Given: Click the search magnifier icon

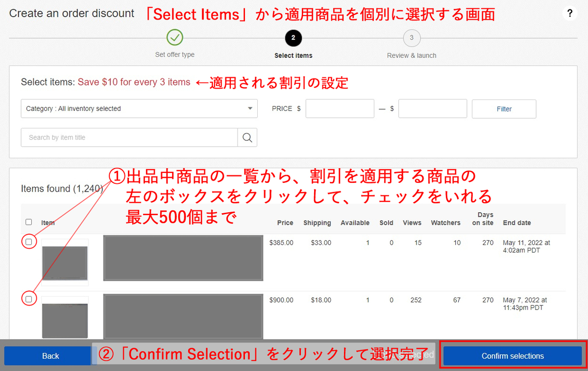Looking at the screenshot, I should coord(247,138).
